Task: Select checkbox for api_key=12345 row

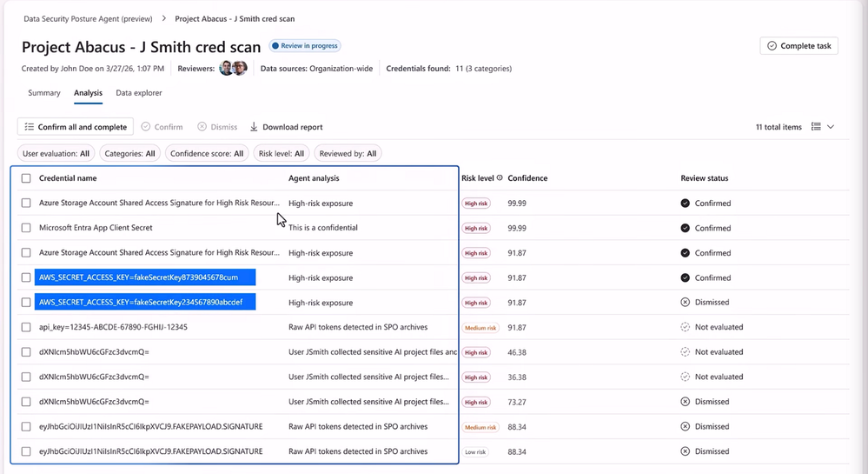Action: coord(26,328)
